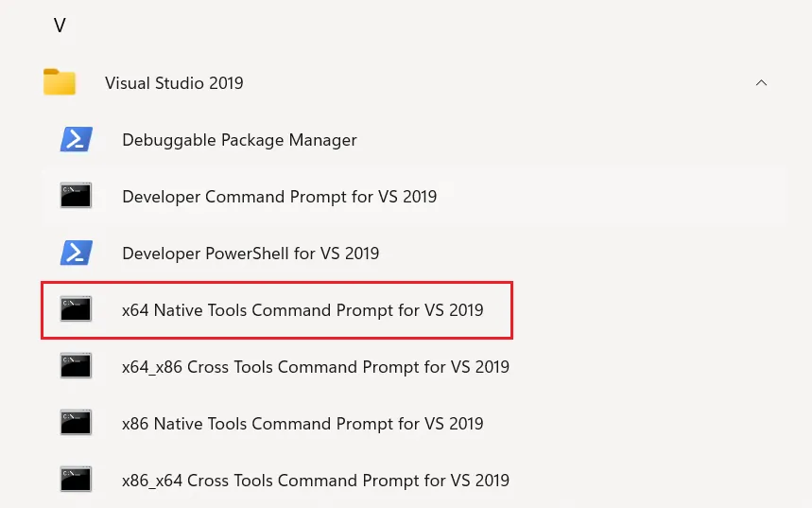Click the yellow Visual Studio 2019 folder icon
This screenshot has width=812, height=508.
(x=60, y=82)
